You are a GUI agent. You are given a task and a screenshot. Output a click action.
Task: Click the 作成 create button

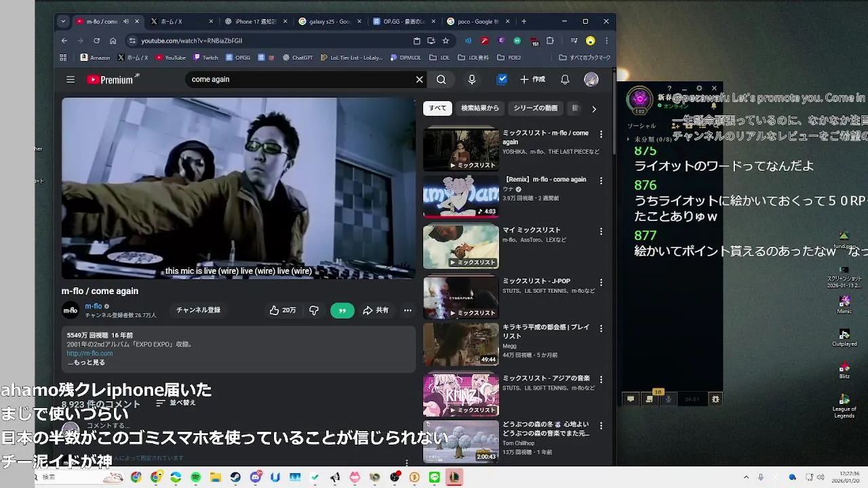coord(533,79)
